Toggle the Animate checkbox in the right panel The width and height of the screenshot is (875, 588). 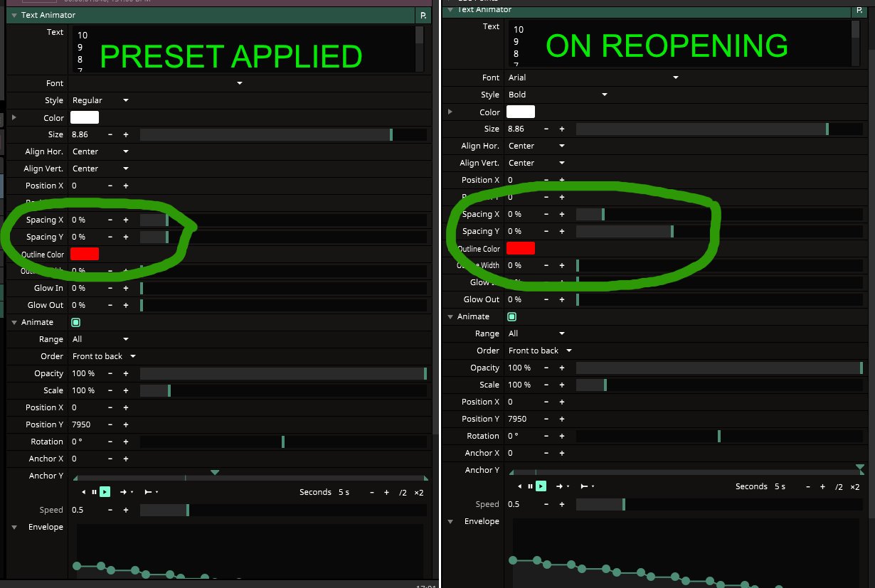click(x=511, y=316)
